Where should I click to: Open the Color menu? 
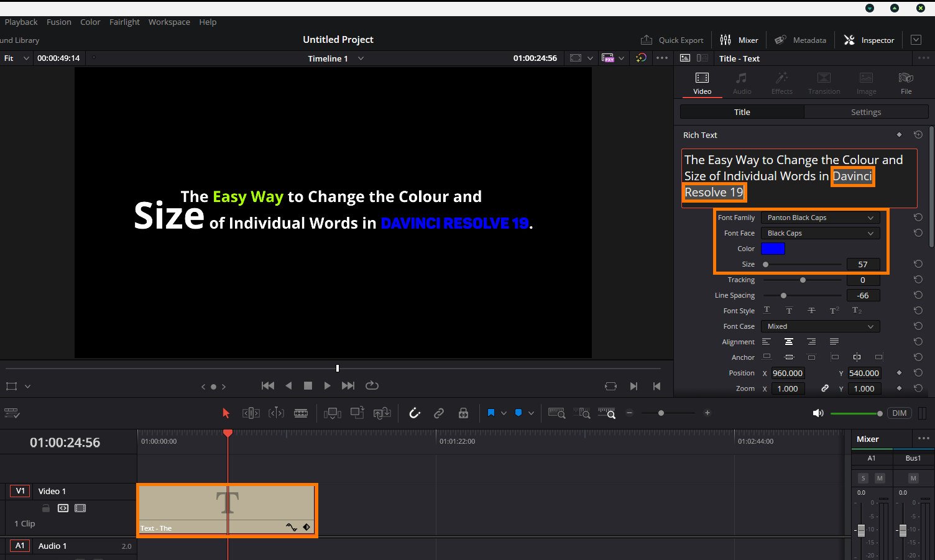pyautogui.click(x=90, y=22)
